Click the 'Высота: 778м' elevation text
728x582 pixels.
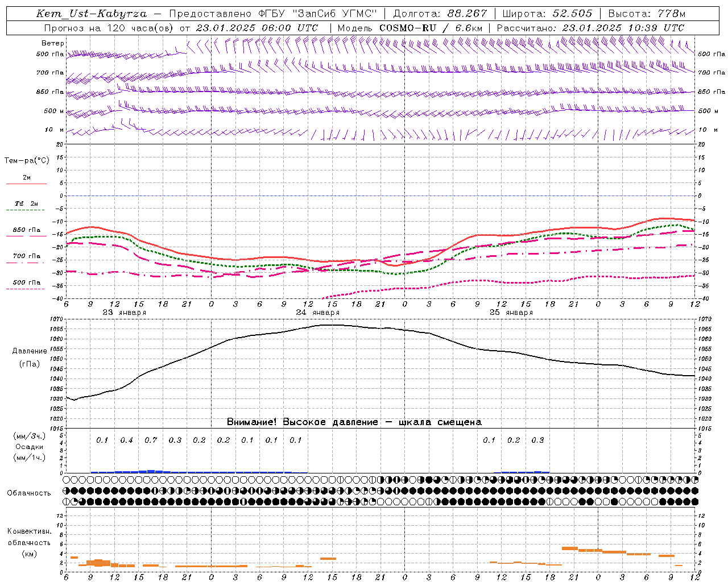point(647,14)
